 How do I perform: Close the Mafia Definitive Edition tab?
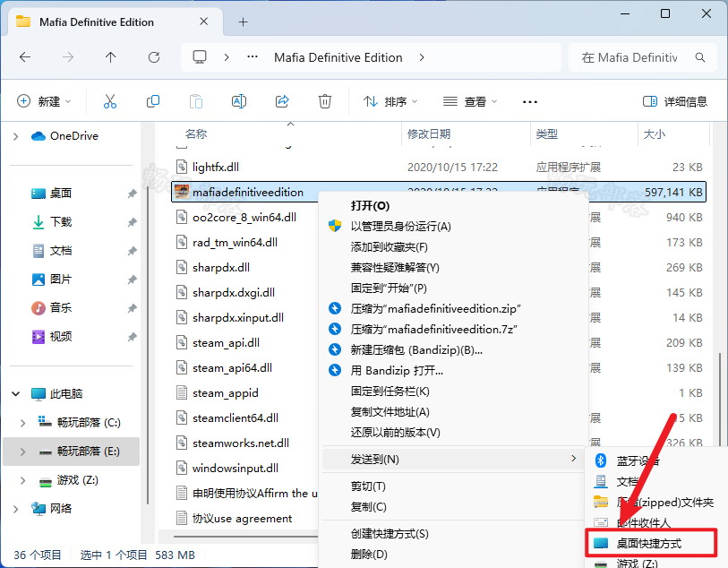pos(203,22)
